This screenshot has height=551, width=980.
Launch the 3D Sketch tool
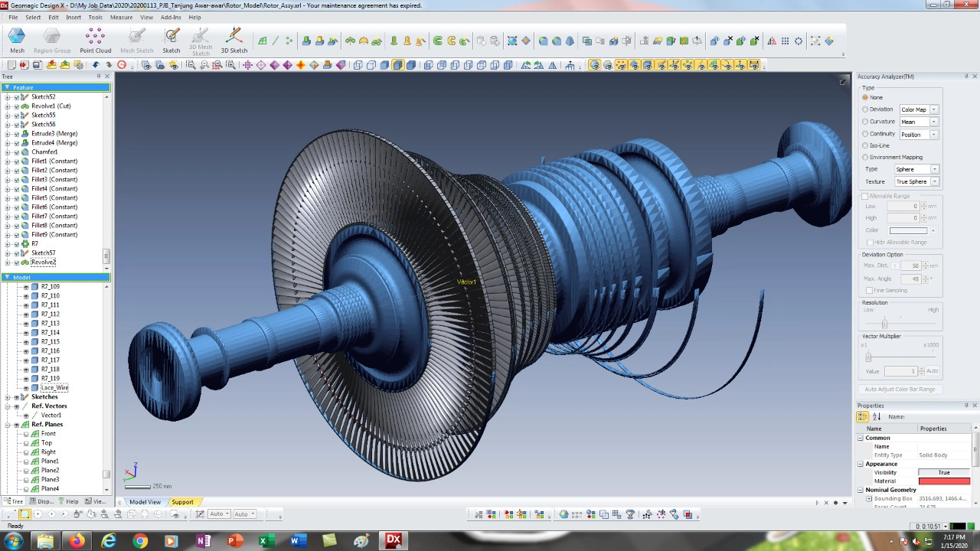tap(234, 41)
